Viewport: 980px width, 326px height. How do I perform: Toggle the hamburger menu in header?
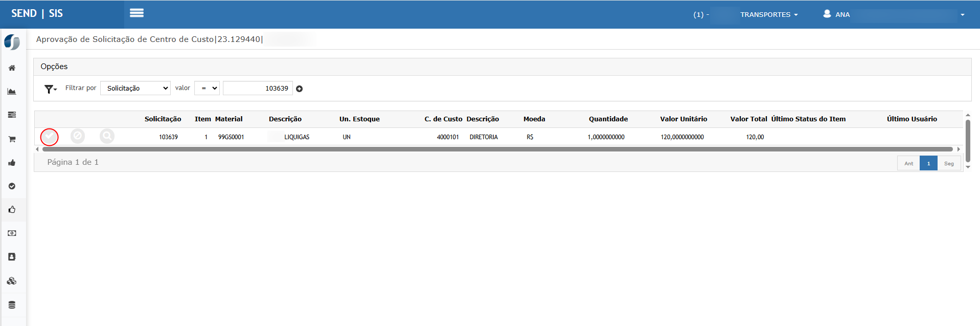(136, 13)
